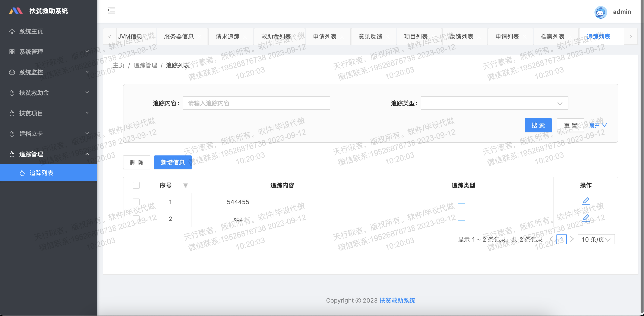644x316 pixels.
Task: Open the 10 条/页 page size dropdown
Action: point(596,239)
